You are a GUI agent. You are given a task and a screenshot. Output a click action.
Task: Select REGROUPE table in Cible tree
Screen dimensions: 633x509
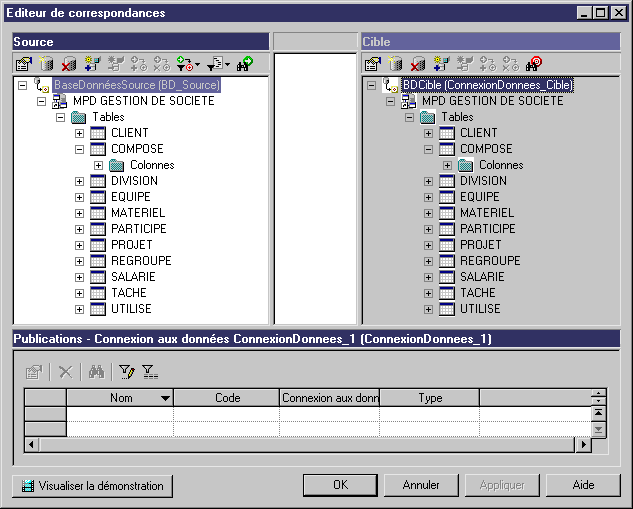490,261
